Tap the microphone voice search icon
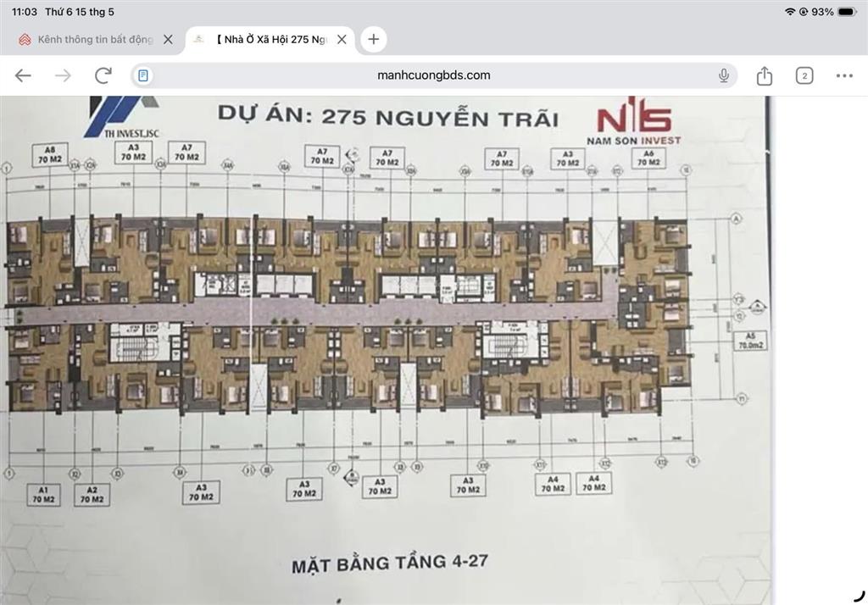The image size is (868, 605). point(724,75)
